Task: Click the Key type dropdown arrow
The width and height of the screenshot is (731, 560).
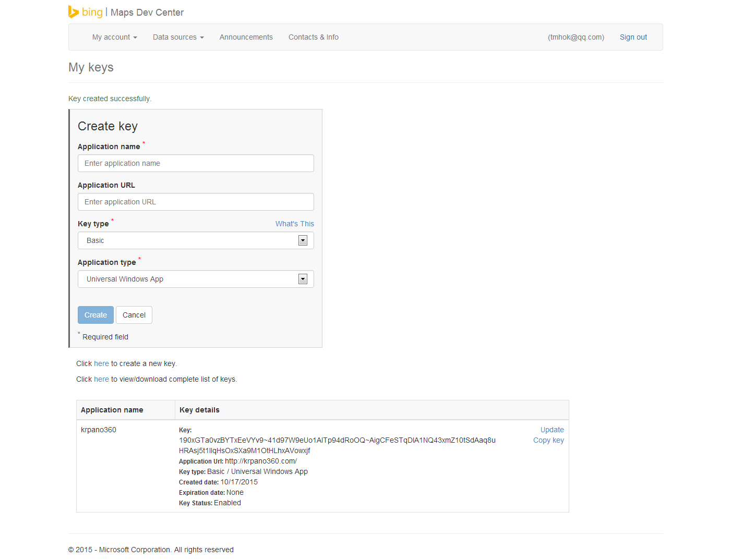Action: (x=303, y=240)
